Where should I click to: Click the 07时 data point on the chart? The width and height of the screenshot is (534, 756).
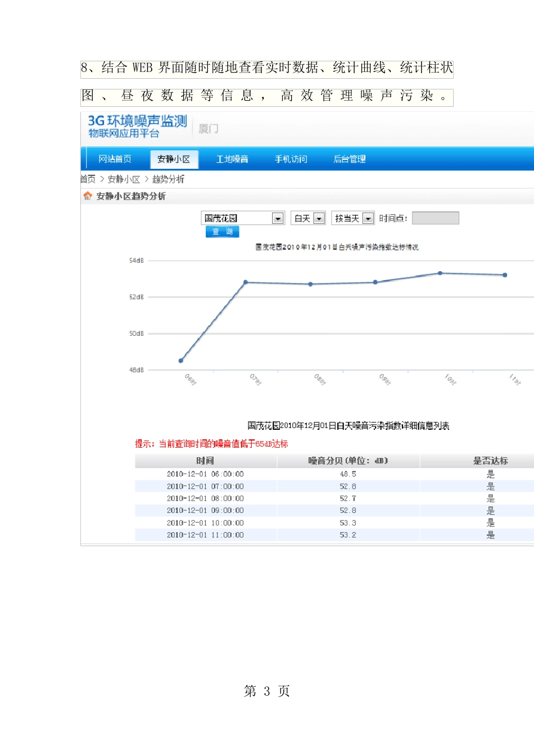point(246,282)
